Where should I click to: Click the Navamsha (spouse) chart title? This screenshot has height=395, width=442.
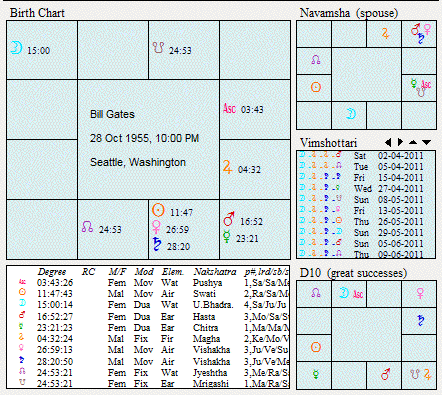point(349,13)
